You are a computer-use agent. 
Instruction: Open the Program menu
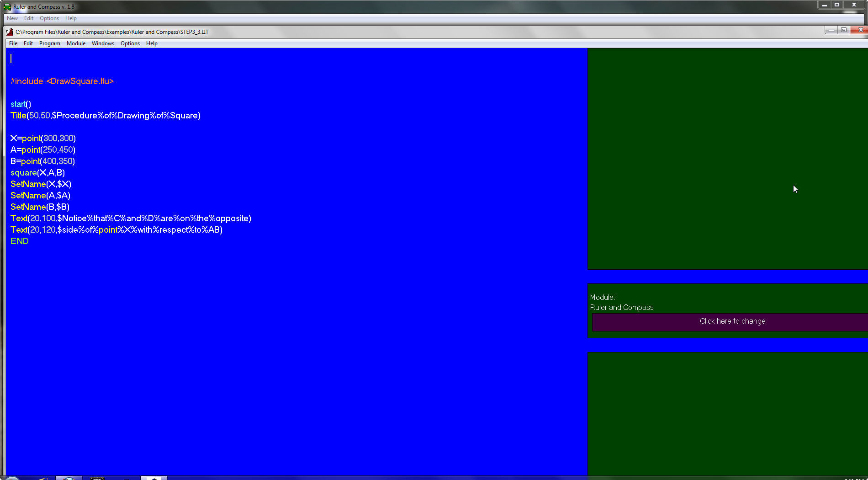point(49,43)
